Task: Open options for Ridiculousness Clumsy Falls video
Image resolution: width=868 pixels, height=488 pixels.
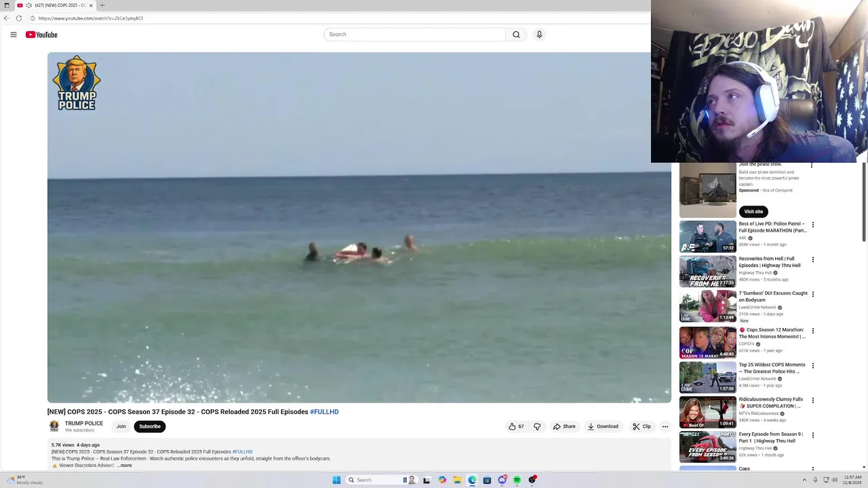Action: point(812,401)
